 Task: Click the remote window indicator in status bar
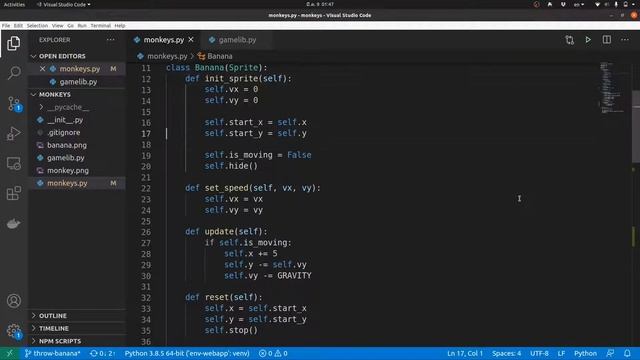[x=9, y=353]
